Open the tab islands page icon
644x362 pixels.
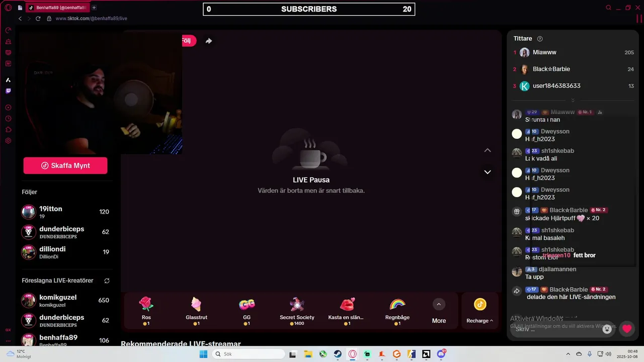pos(20,8)
